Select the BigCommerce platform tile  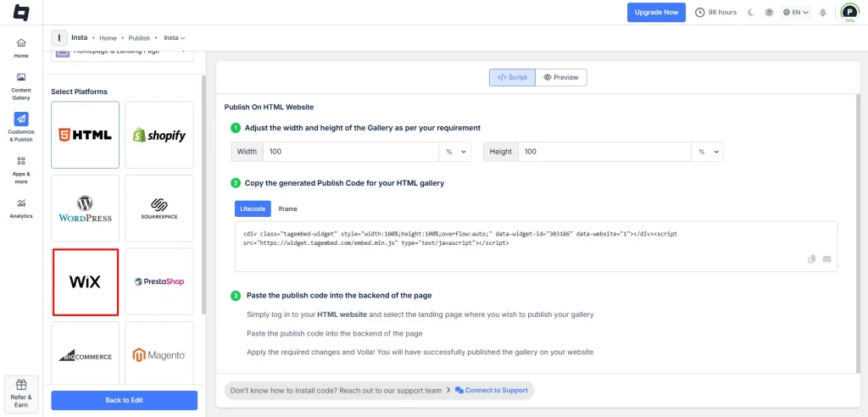click(86, 353)
